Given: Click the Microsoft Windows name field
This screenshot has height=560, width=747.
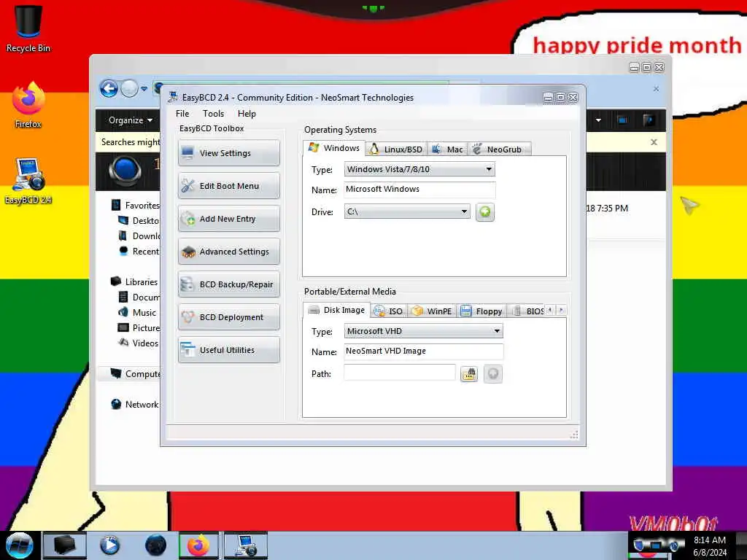Looking at the screenshot, I should [x=419, y=190].
